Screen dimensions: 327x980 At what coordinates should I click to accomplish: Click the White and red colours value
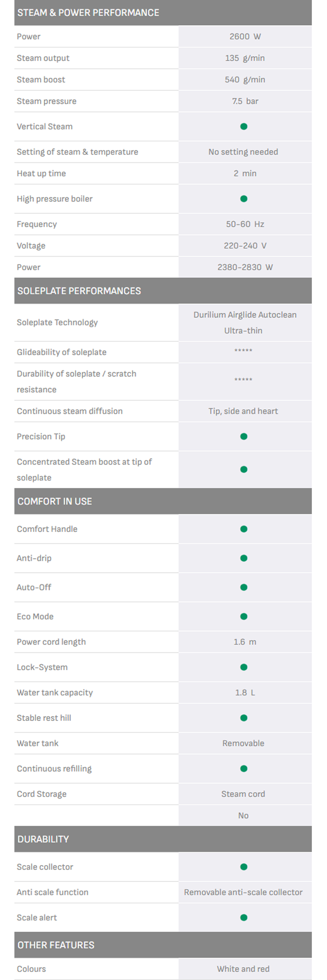243,969
